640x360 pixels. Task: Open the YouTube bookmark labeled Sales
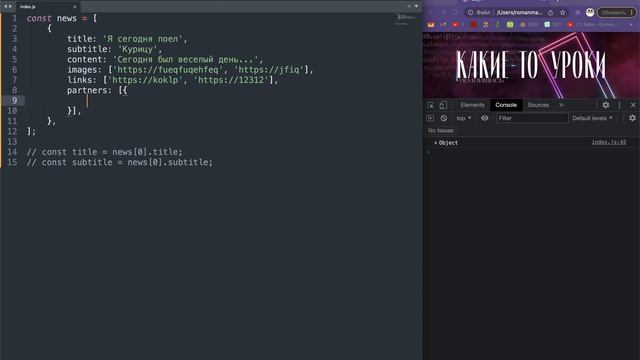591,24
